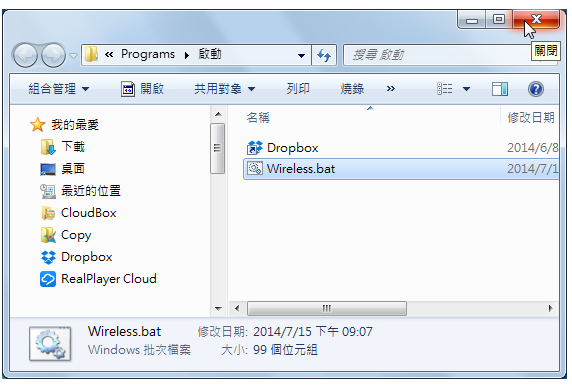Open Dropbox in navigation pane

tap(87, 257)
